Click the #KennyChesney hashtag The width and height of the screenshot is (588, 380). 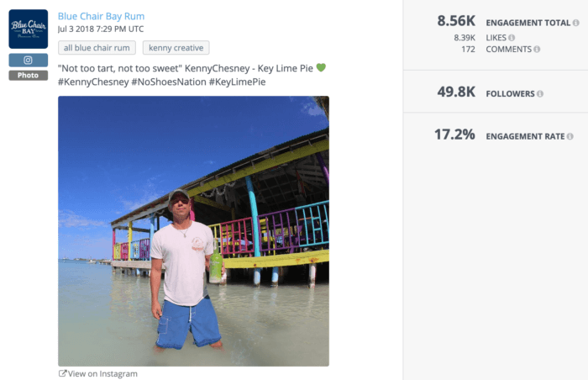tap(92, 82)
